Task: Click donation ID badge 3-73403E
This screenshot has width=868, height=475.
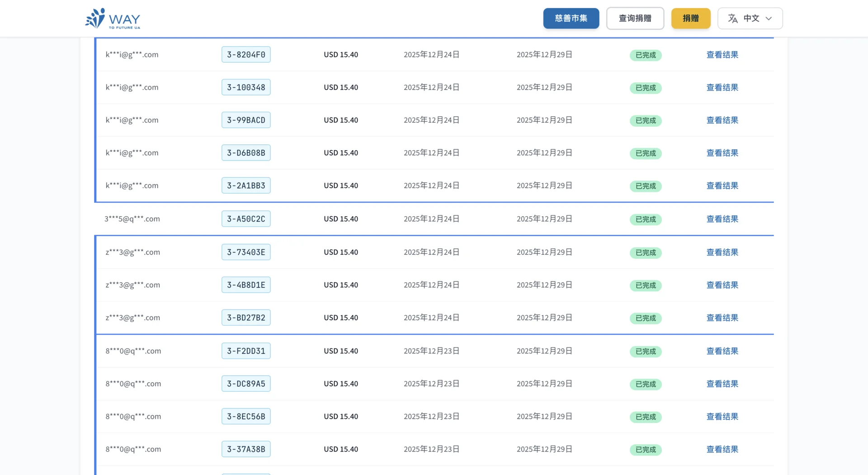Action: pos(246,252)
